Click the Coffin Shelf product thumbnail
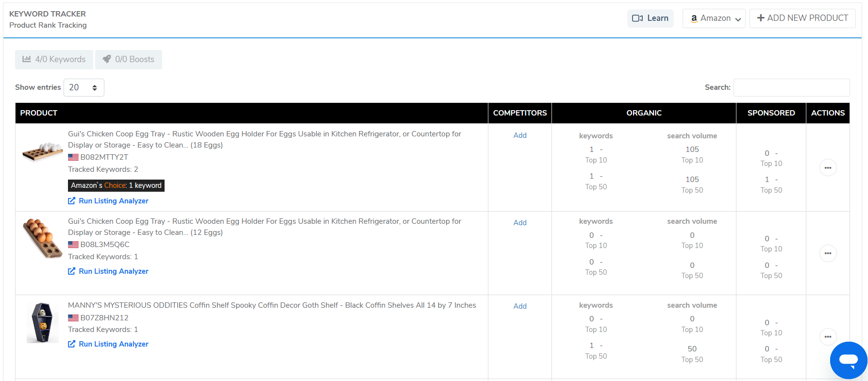This screenshot has height=381, width=868. point(42,323)
